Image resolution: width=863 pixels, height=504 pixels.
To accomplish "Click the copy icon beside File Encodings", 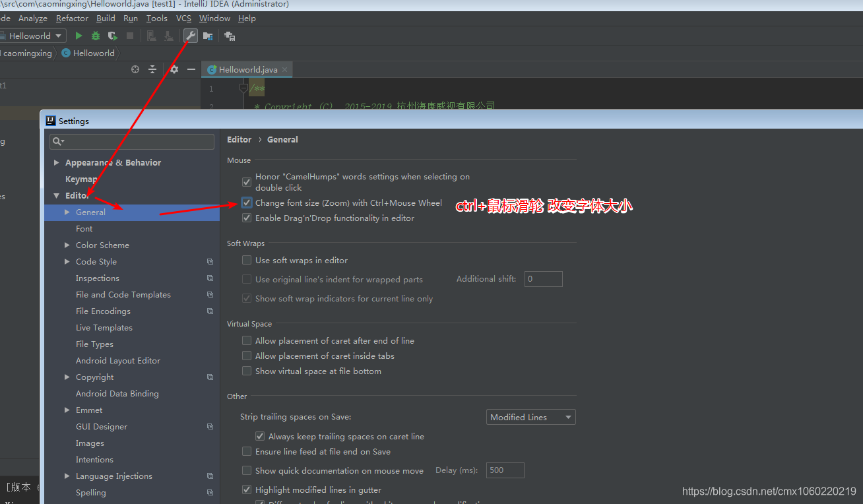I will click(x=210, y=311).
